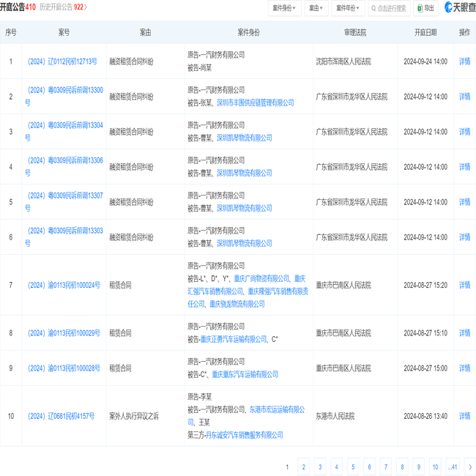Open 详情 for row 1 case
Screen dimensions: 476x476
click(464, 62)
